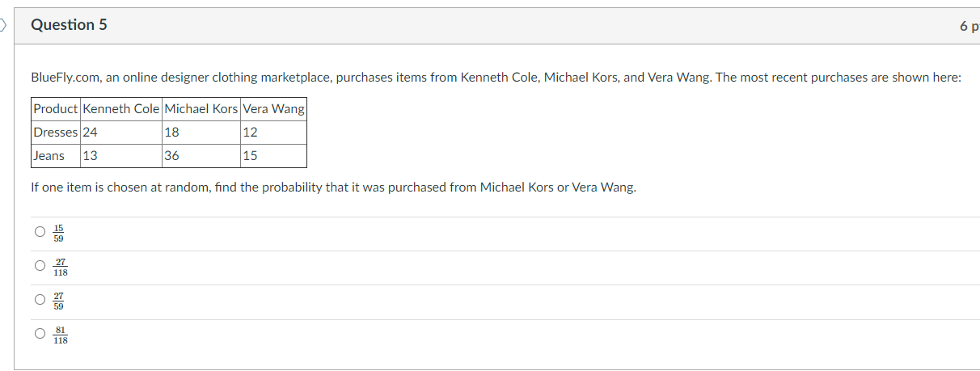
Task: Click the Vera Wang column header
Action: [x=273, y=109]
